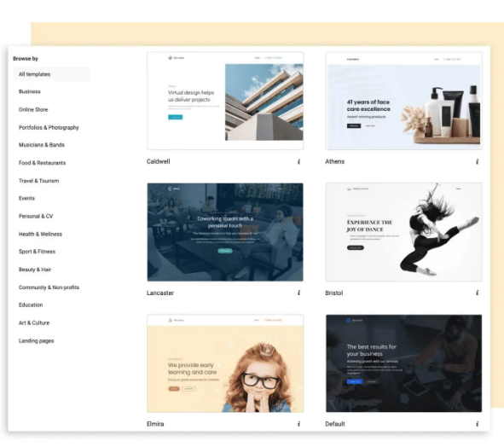
Task: View info icon beside Default template
Action: point(478,424)
